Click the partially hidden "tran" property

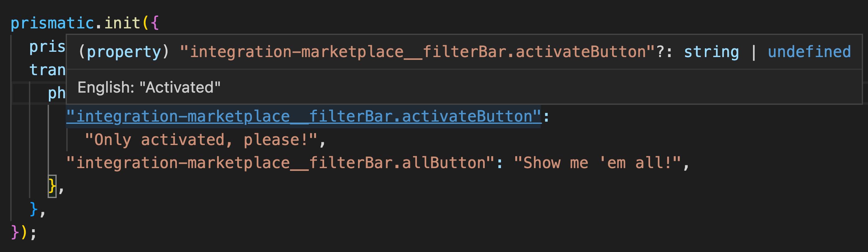pyautogui.click(x=47, y=70)
